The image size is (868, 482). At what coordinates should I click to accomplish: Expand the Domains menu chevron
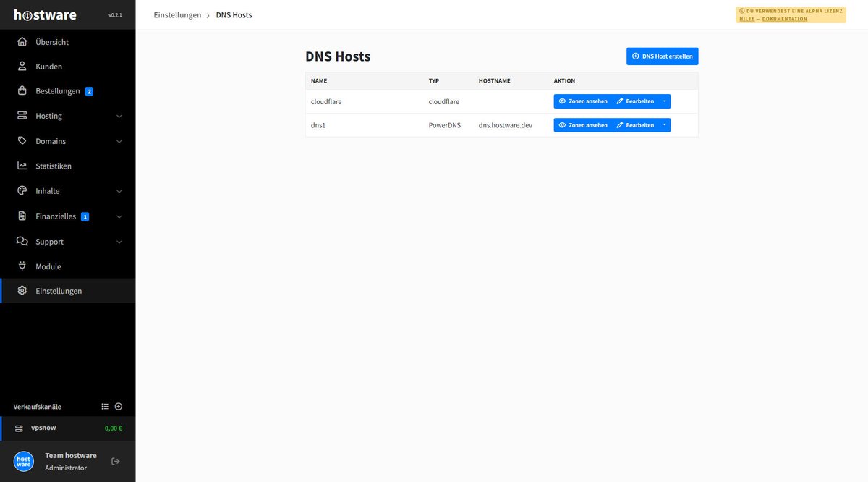(x=119, y=142)
